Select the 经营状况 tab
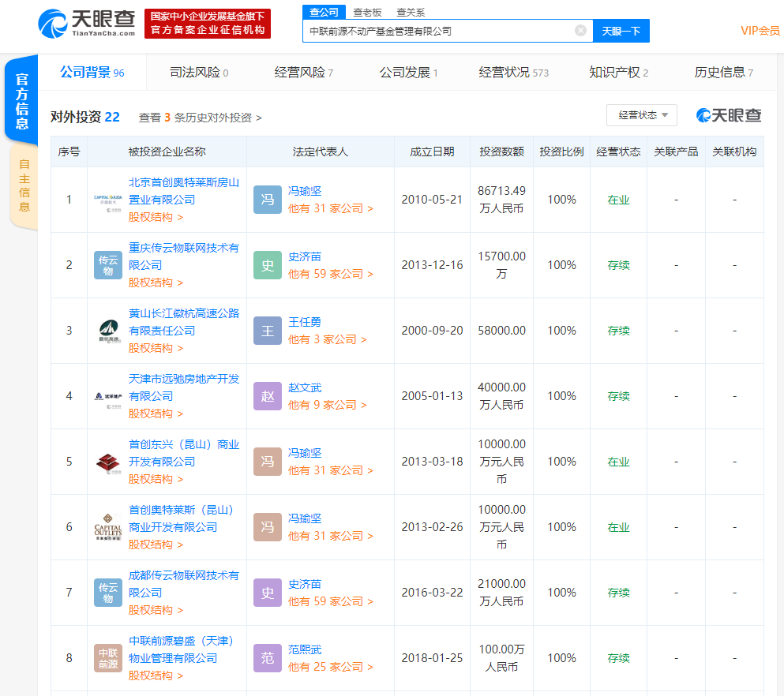784x696 pixels. tap(513, 73)
